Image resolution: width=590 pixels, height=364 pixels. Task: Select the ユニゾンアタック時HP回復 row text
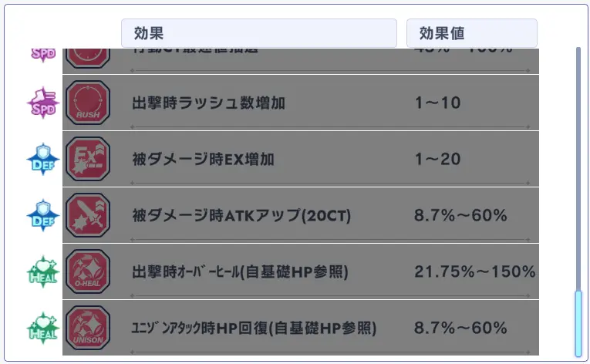(x=254, y=328)
